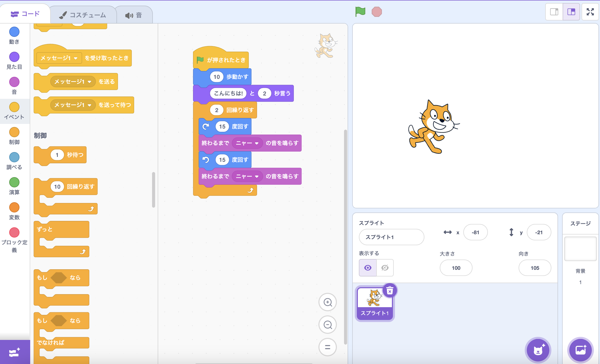Enter fullscreen stage mode

[x=590, y=12]
